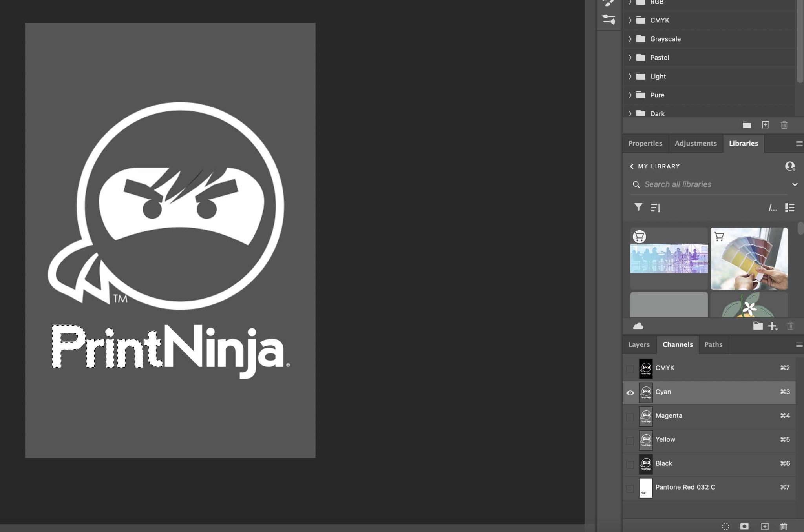Hide the Cyan channel
This screenshot has width=804, height=532.
[630, 393]
